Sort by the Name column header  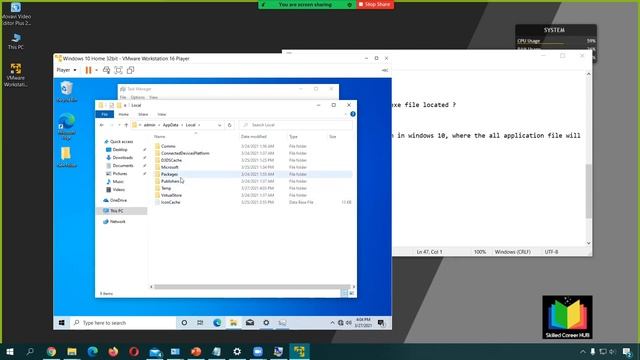(x=160, y=136)
